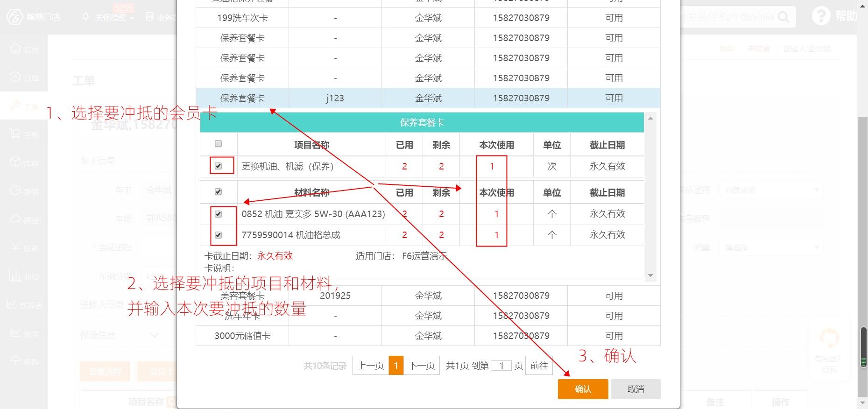Click the page scrollbar down arrow
Screen dimensions: 868x409
[862, 403]
